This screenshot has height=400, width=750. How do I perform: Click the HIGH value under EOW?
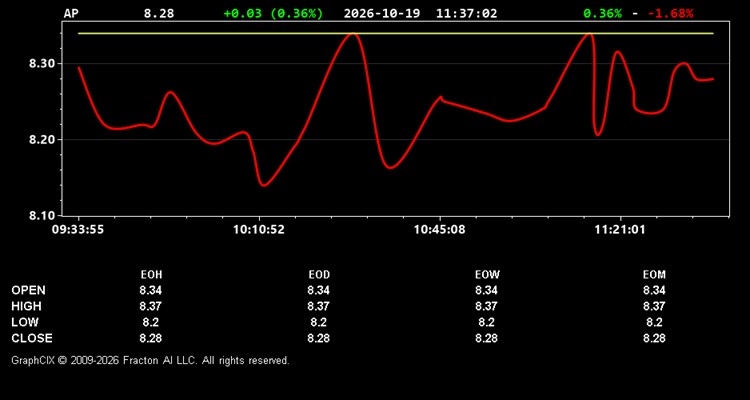pyautogui.click(x=486, y=306)
